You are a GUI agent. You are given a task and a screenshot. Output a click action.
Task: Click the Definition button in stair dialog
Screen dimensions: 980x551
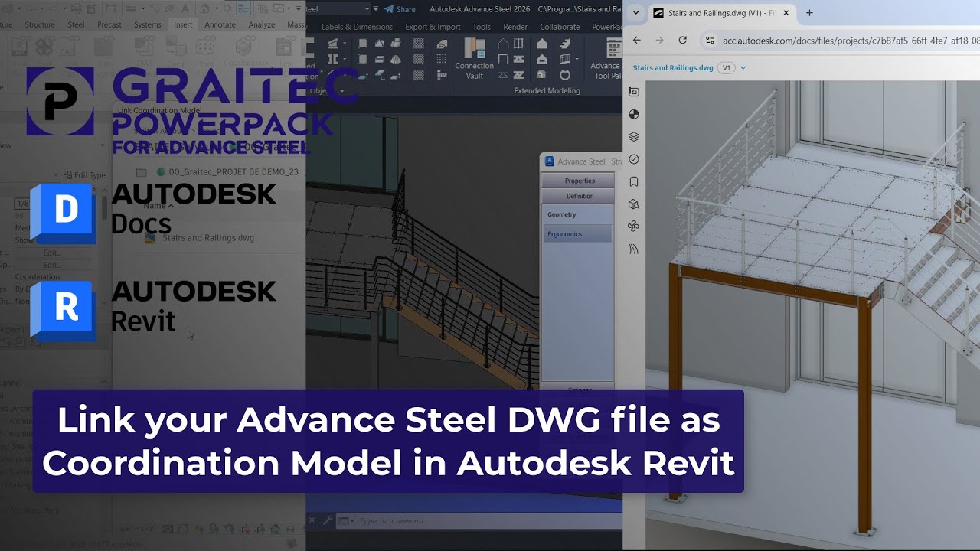pos(580,196)
